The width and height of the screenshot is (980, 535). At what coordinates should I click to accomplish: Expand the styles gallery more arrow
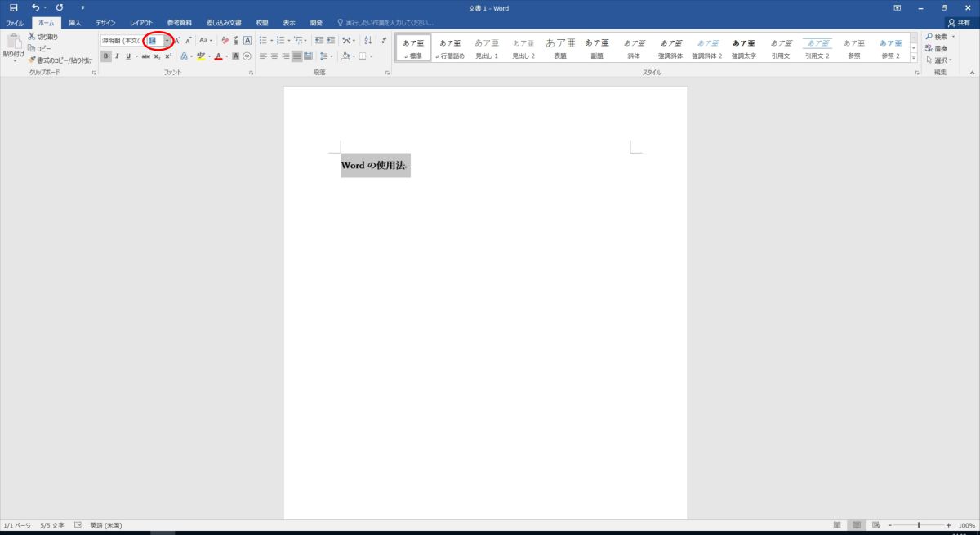(x=915, y=59)
